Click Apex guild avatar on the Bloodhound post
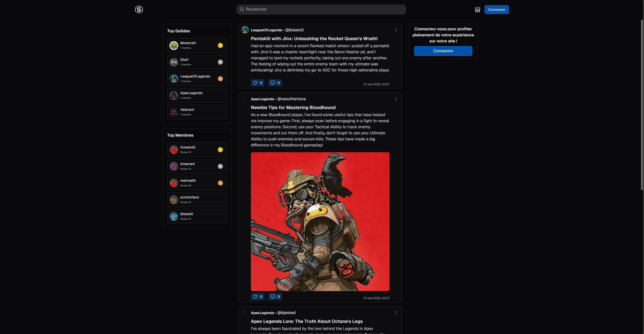The image size is (644, 334). click(245, 99)
